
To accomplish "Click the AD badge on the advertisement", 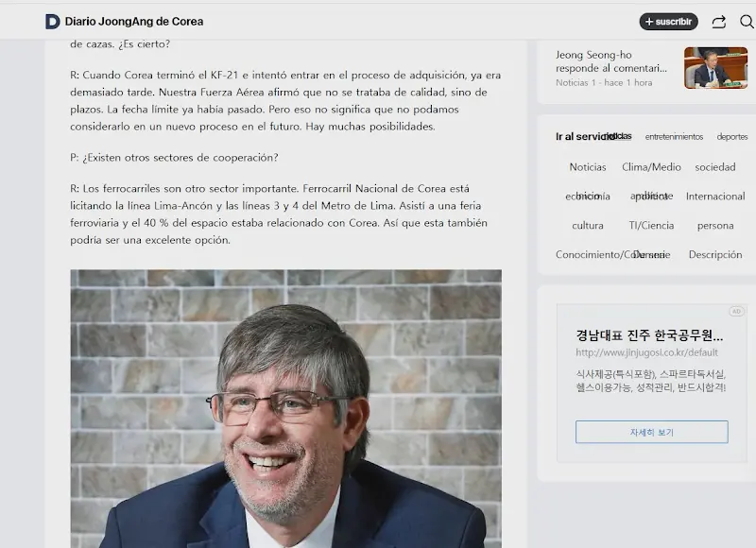I will pos(736,312).
